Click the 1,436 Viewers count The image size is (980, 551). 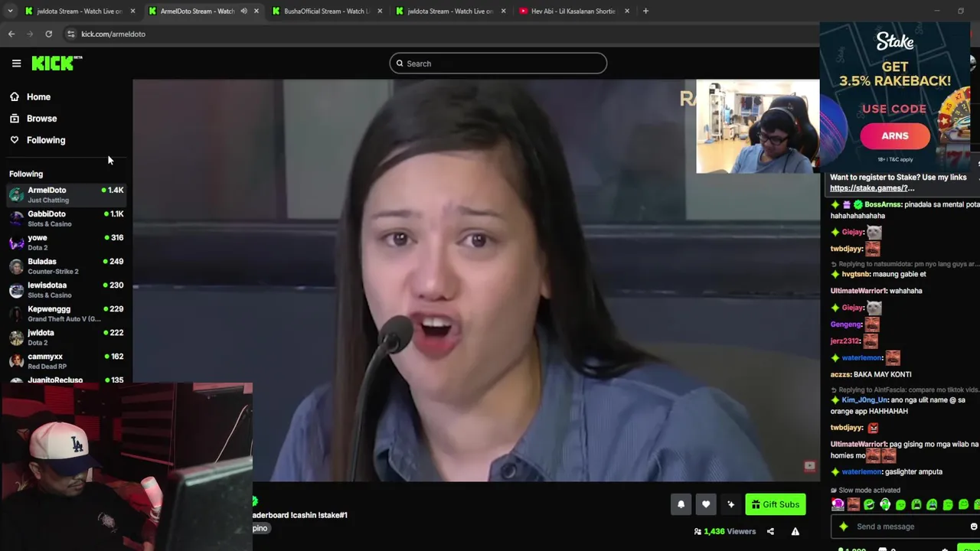725,531
